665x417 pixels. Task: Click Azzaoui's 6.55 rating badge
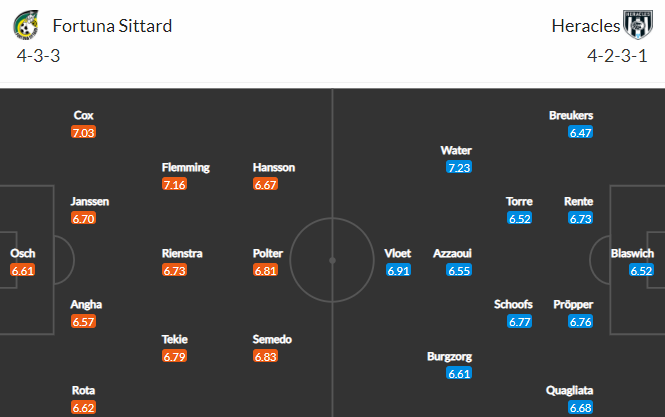point(459,270)
